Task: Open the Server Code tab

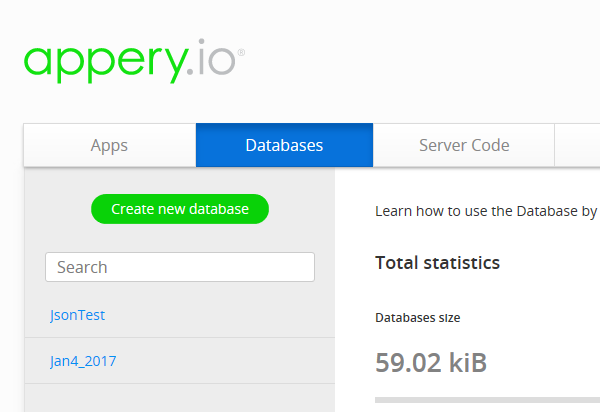Action: coord(464,145)
